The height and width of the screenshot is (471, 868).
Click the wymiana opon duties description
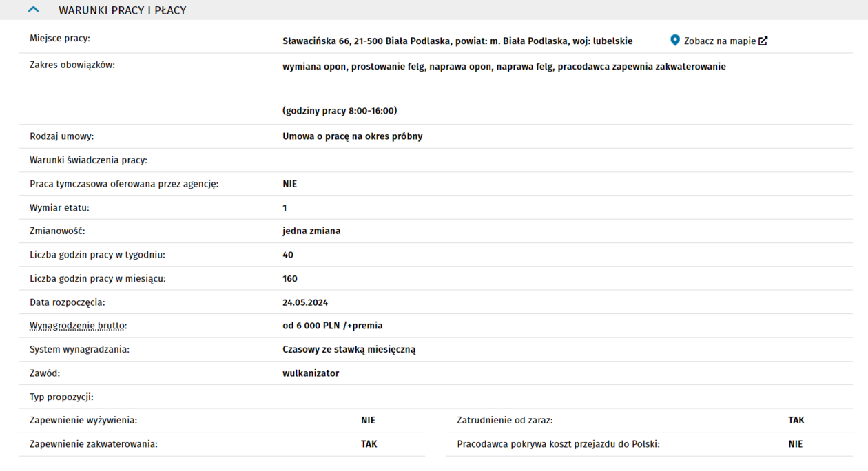click(x=504, y=67)
